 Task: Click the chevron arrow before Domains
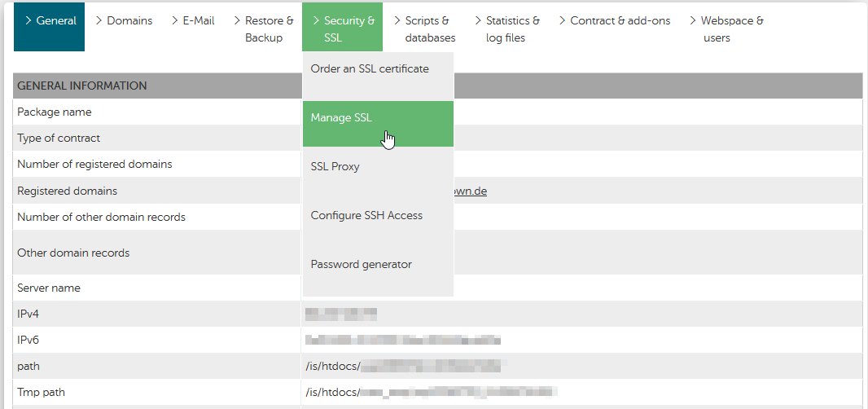click(x=99, y=21)
